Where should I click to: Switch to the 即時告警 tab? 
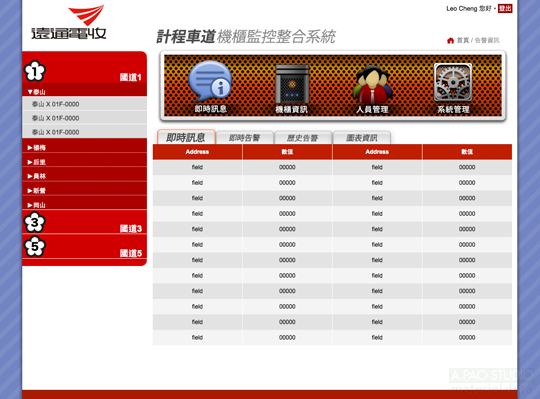[245, 138]
